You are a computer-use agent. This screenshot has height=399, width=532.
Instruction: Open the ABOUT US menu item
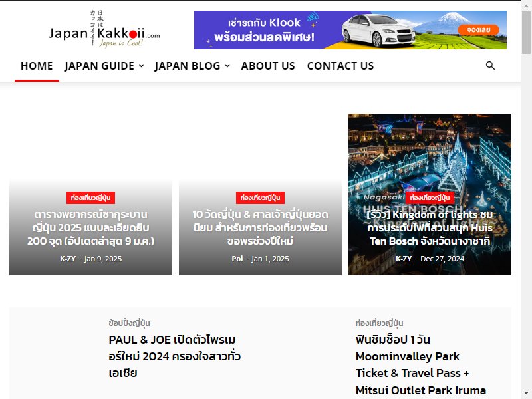(268, 66)
